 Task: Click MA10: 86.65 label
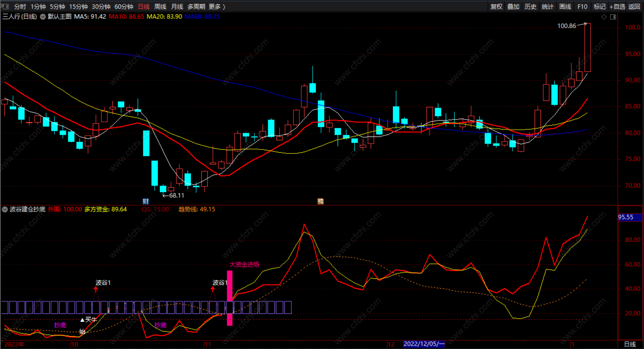click(x=126, y=17)
